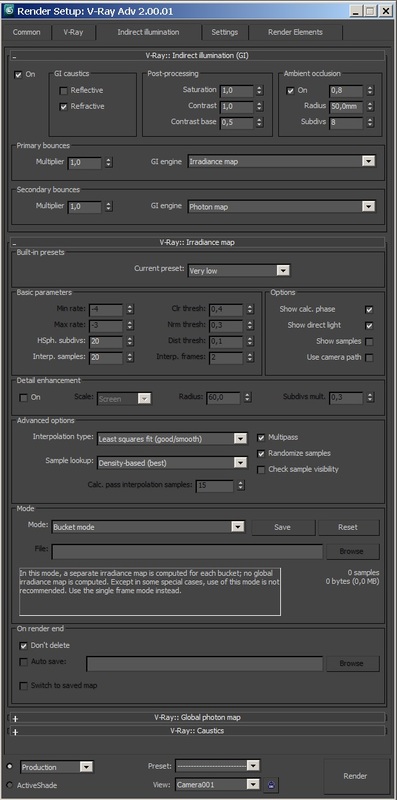397x800 pixels.
Task: Click Calc. pass interpolation samples spinner
Action: pos(241,486)
